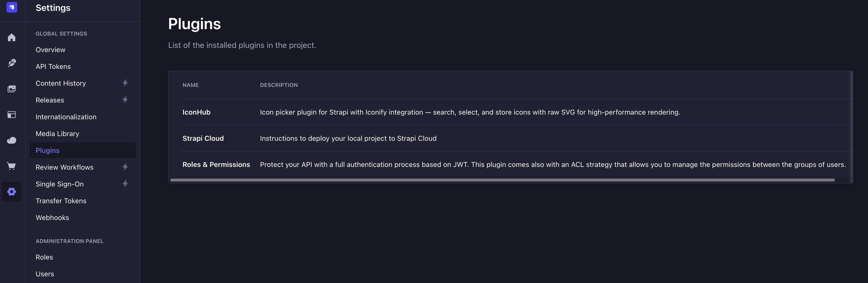Select the Strapi Cloud plugin name
The image size is (868, 283).
(x=203, y=138)
